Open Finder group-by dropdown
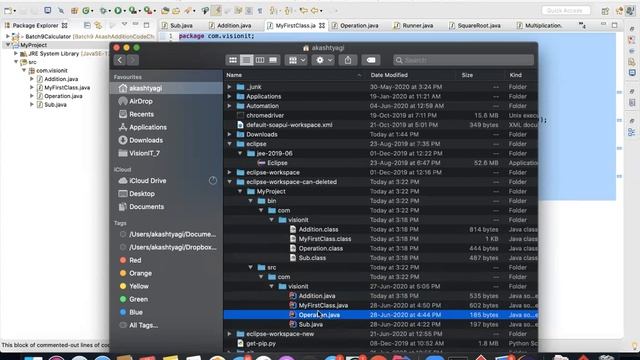 (297, 60)
